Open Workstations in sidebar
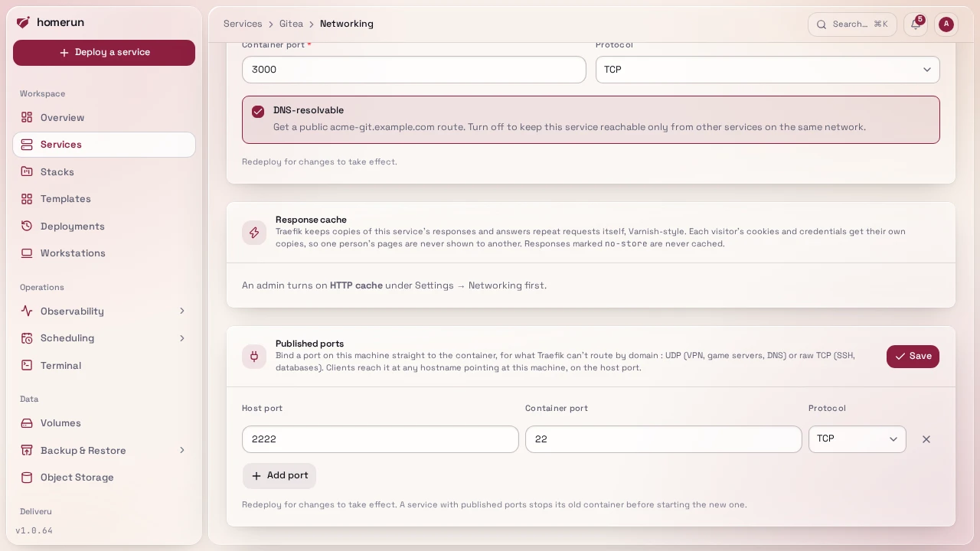Screen dimensions: 980x551 click(104, 253)
